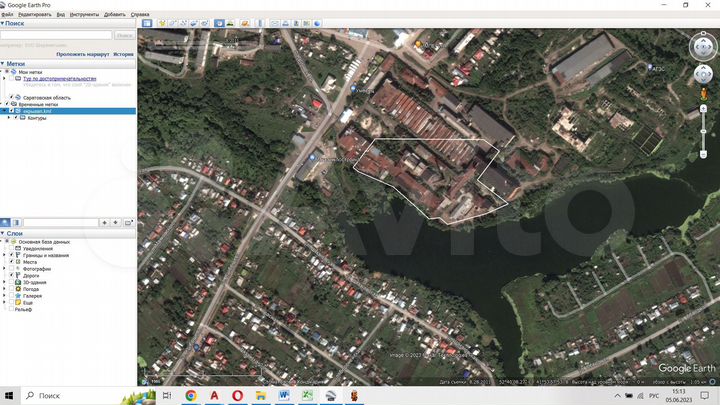Image resolution: width=720 pixels, height=405 pixels.
Task: Toggle the sidebar panel toolbar icon
Action: pos(146,22)
